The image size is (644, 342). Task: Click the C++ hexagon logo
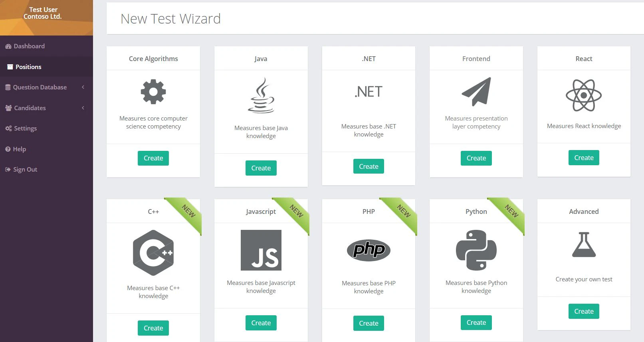click(x=153, y=253)
